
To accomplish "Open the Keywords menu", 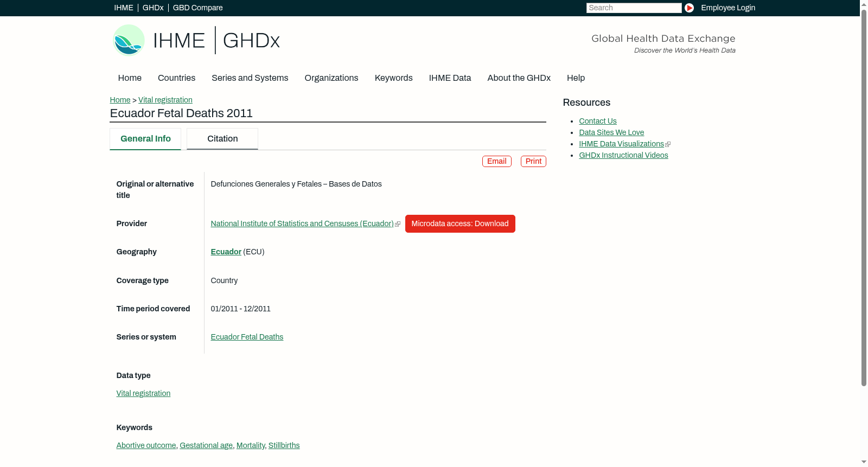I will tap(394, 78).
